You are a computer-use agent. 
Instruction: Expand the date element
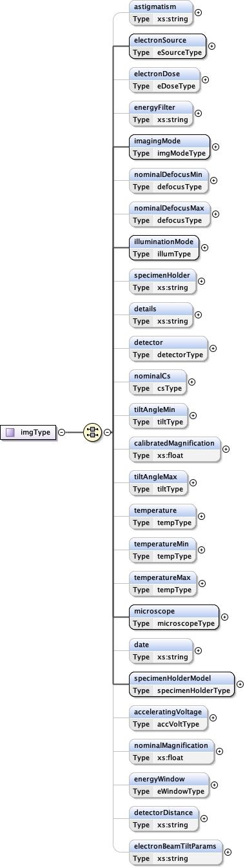coord(198,650)
